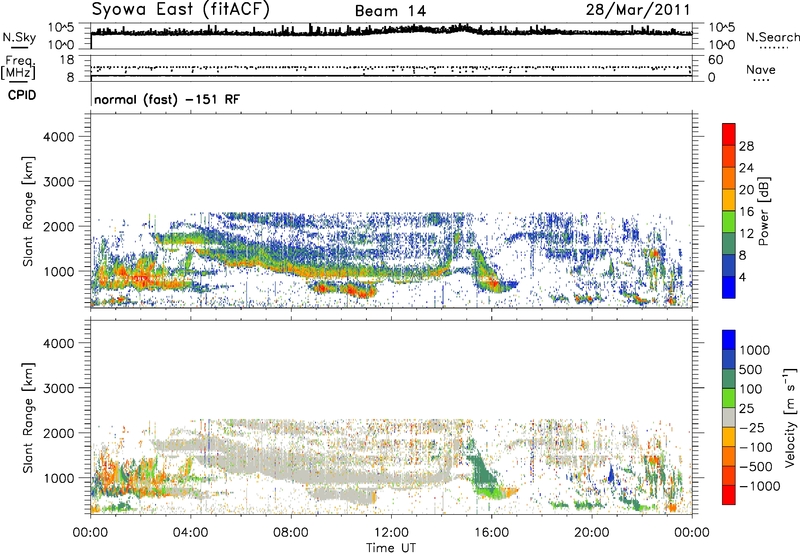Pick the red bottom segment of the Velocity color bar
Viewport: 800px width, 554px height.
tap(729, 495)
